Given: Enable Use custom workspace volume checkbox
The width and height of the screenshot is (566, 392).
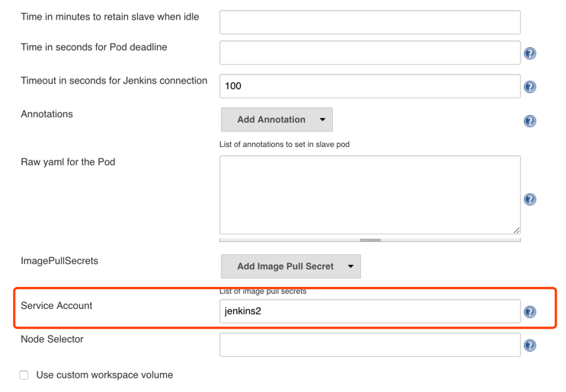Looking at the screenshot, I should coord(24,375).
